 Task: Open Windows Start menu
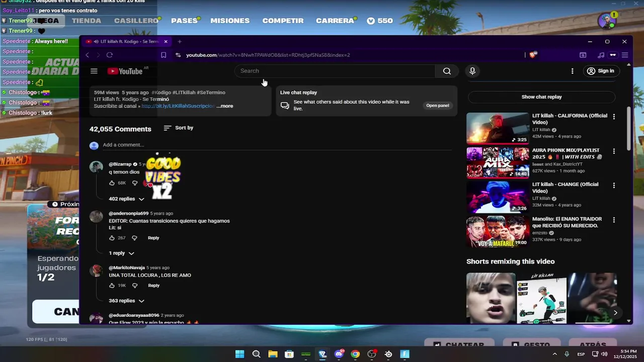(239, 354)
